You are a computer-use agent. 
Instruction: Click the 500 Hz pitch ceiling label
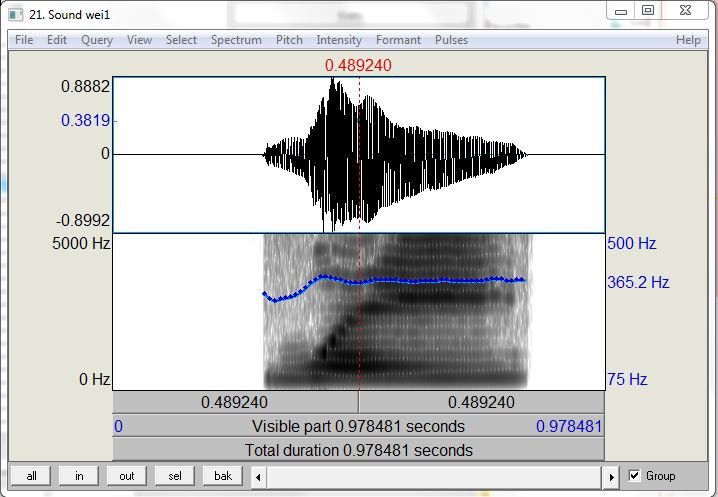pos(632,243)
